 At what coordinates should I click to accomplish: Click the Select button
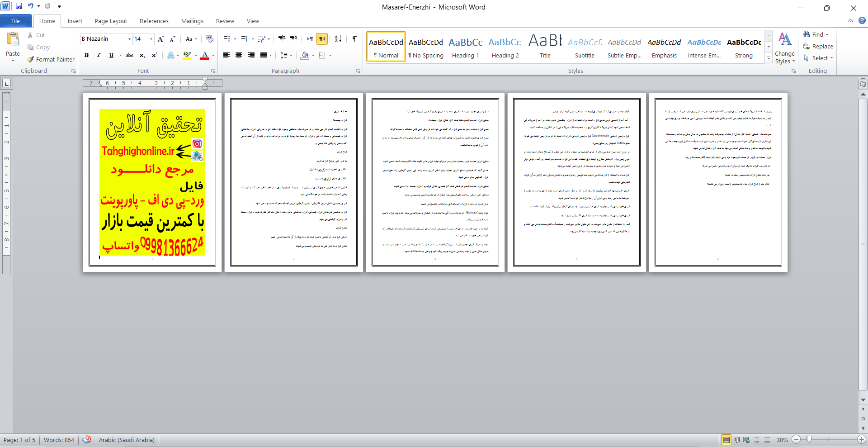818,58
